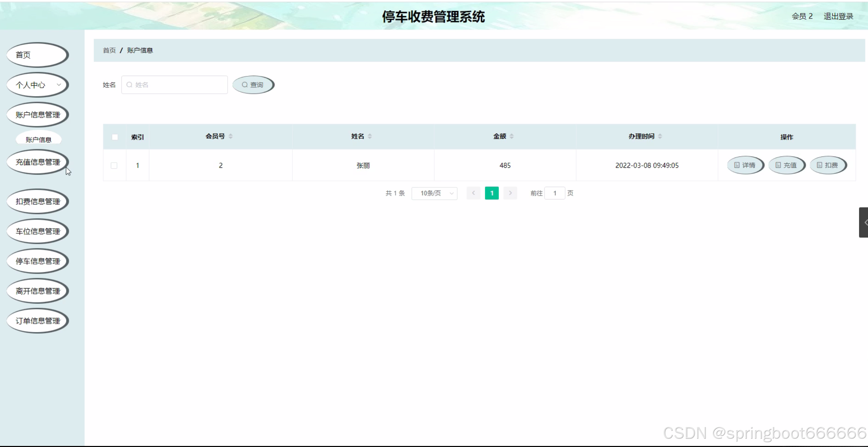Open the 10条/页 page size dropdown
This screenshot has height=447, width=868.
click(434, 193)
